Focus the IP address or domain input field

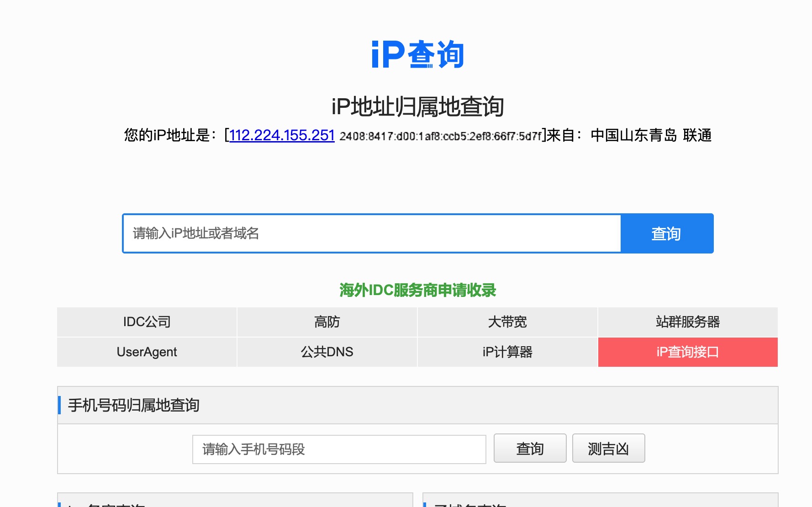pyautogui.click(x=371, y=233)
